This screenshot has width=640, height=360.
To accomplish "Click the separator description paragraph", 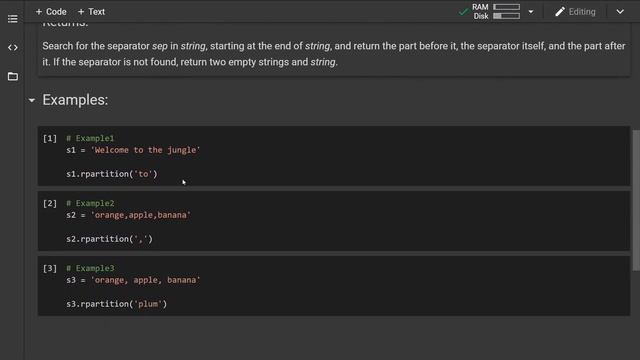I will (x=334, y=54).
